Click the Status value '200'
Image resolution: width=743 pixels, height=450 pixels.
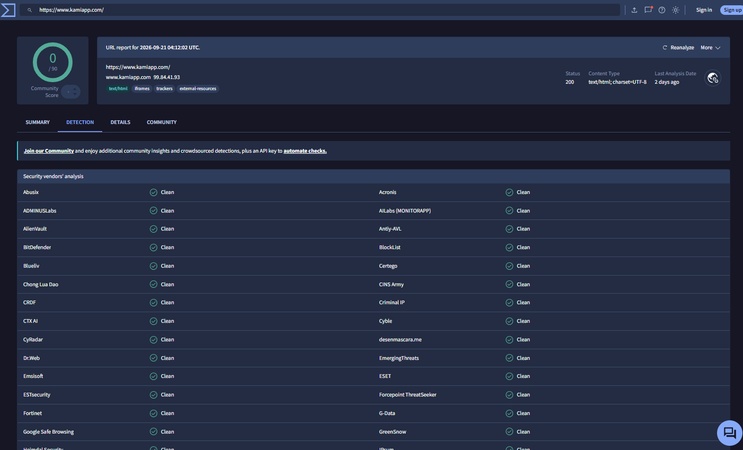pos(570,82)
